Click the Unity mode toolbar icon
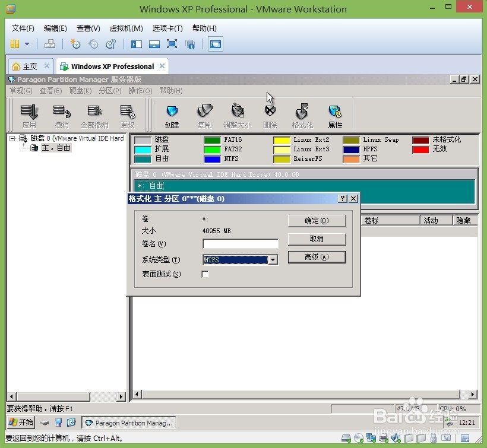487x448 pixels. click(x=190, y=44)
